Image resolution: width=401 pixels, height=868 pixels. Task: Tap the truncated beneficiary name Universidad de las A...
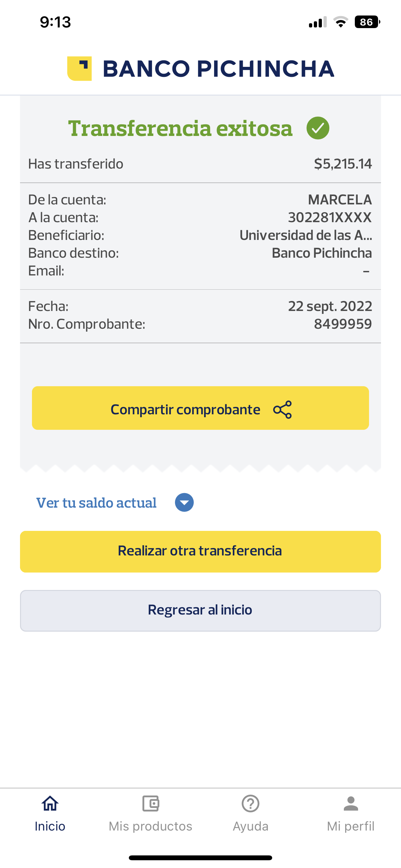tap(306, 235)
